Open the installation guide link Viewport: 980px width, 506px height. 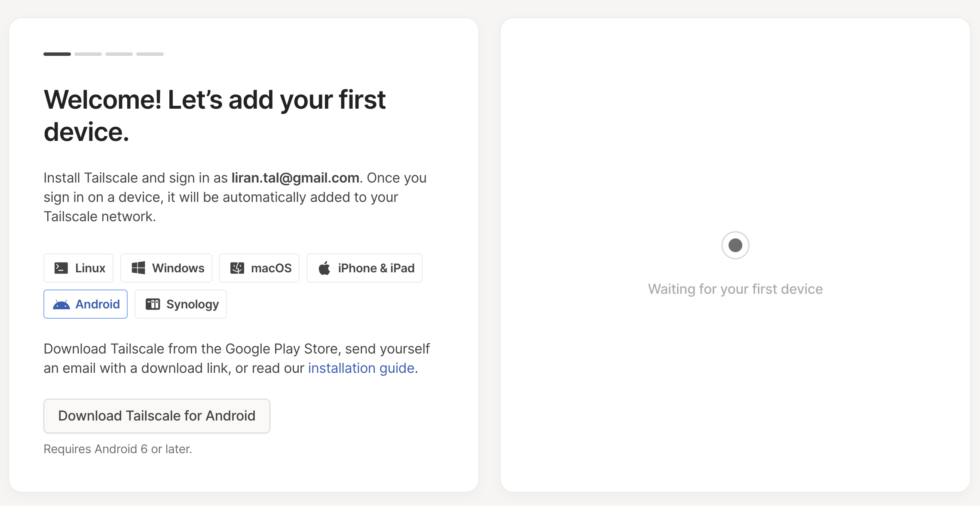pyautogui.click(x=361, y=368)
